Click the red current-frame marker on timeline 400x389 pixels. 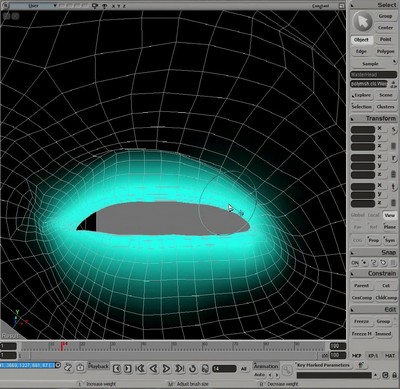click(x=63, y=346)
